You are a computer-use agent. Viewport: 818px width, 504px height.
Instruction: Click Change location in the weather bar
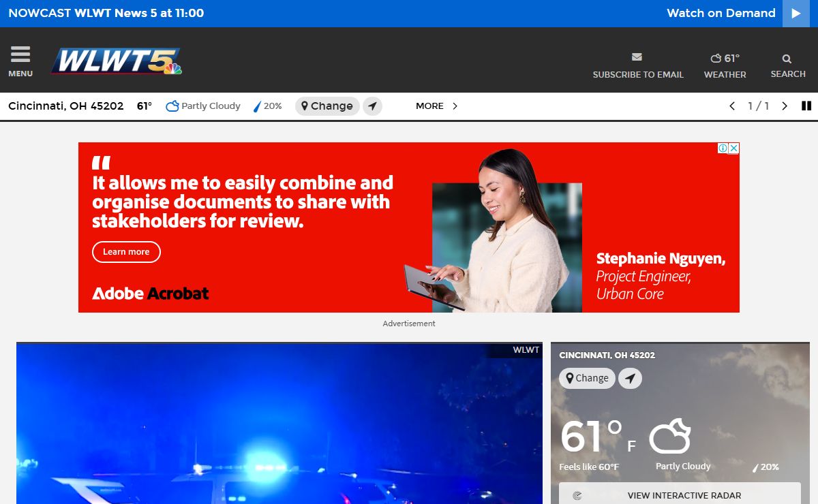327,106
